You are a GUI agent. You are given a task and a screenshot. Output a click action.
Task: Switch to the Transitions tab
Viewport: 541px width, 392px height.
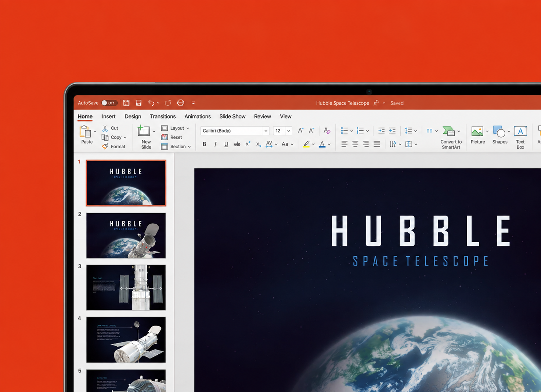pyautogui.click(x=163, y=116)
